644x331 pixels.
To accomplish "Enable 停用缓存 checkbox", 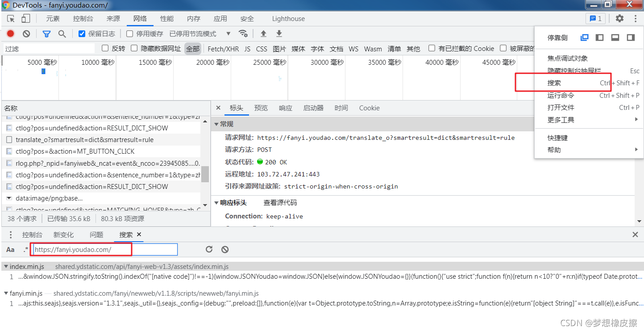I will click(130, 34).
